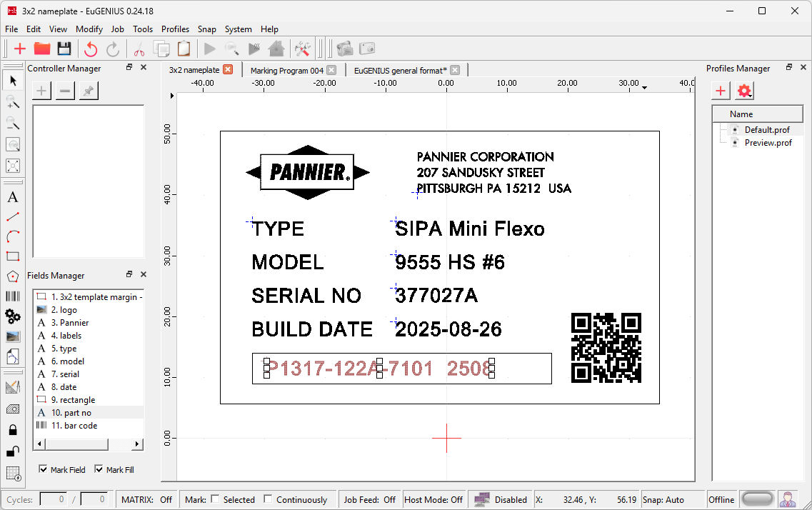The width and height of the screenshot is (812, 510).
Task: Choose the zoom out magnifier tool
Action: (13, 124)
